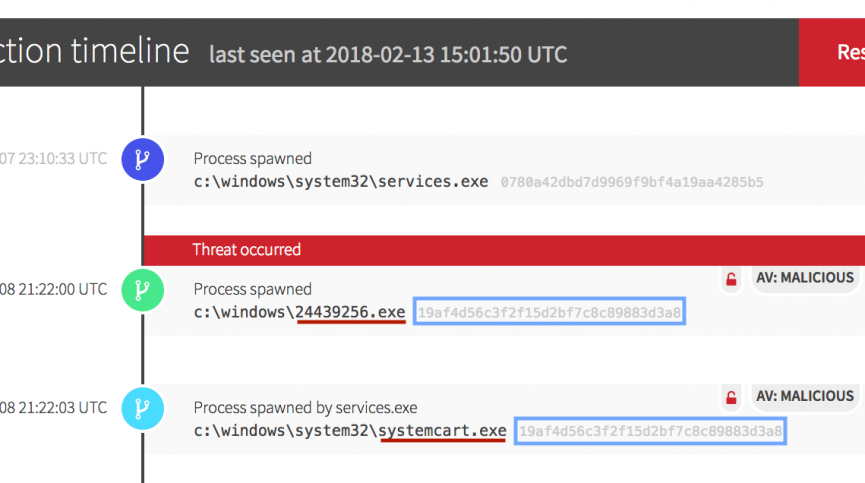Screen dimensions: 865x483
Task: Click the 23:10:33 UTC timestamp
Action: (53, 158)
